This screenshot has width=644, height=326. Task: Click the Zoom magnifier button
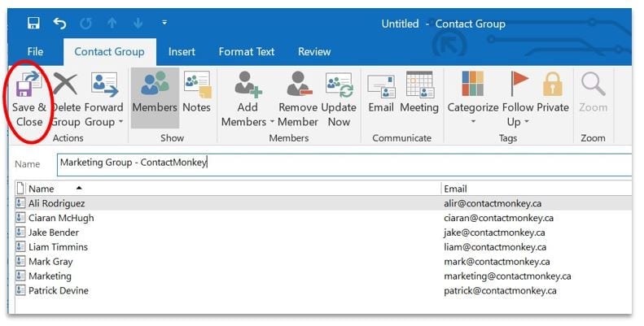point(593,93)
